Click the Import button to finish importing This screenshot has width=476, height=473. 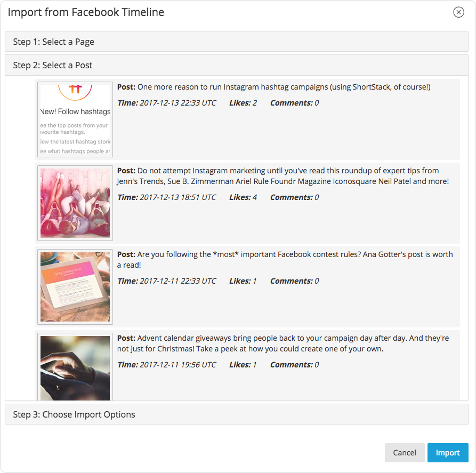click(x=448, y=452)
